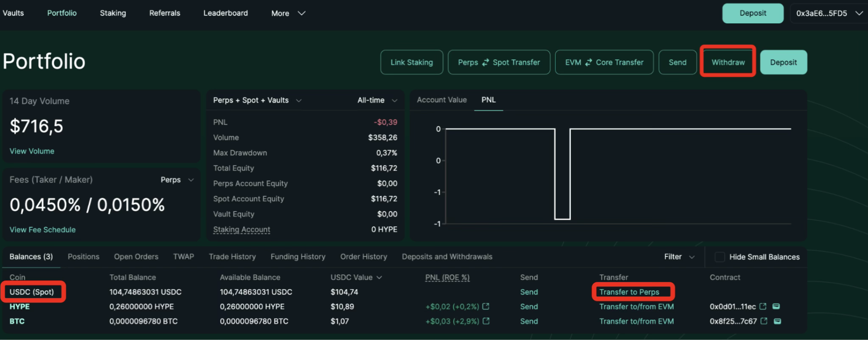Switch to Account Value chart tab
This screenshot has width=868, height=340.
coord(441,100)
